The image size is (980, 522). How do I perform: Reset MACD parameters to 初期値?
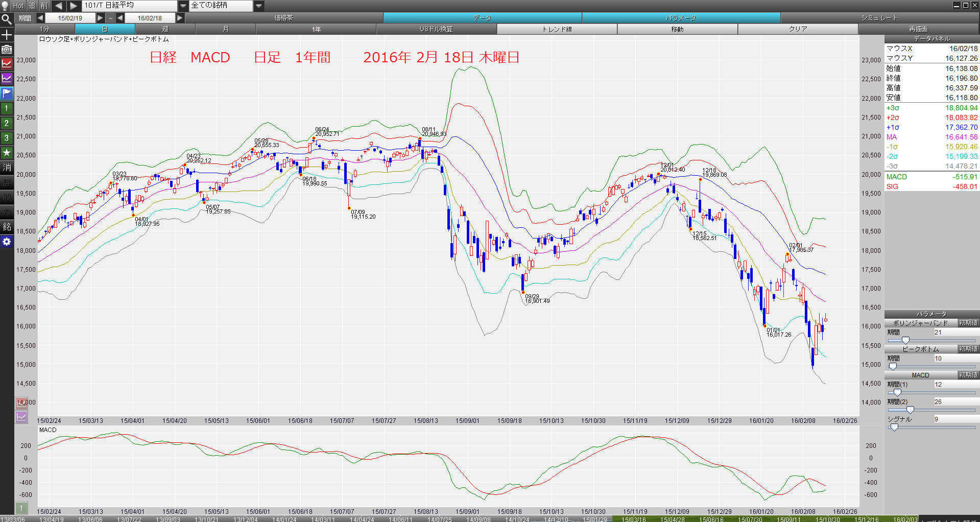pyautogui.click(x=968, y=375)
